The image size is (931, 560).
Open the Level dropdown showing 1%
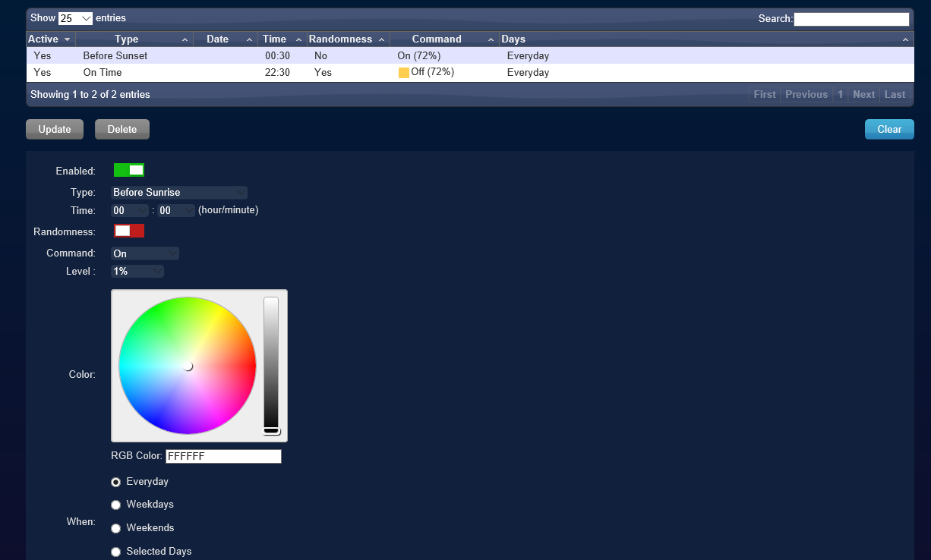[137, 271]
